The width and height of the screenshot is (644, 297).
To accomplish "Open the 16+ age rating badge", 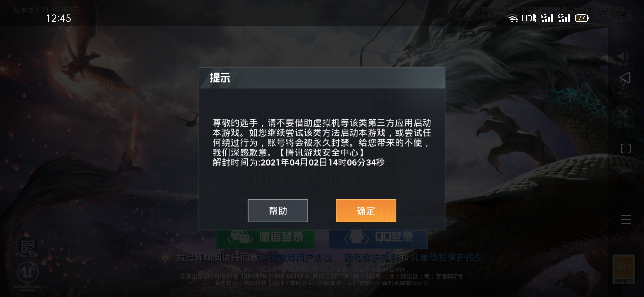I will pyautogui.click(x=624, y=269).
